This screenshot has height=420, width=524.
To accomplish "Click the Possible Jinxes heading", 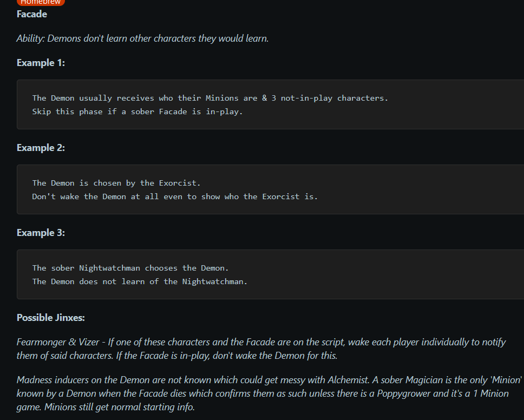I will tap(51, 317).
